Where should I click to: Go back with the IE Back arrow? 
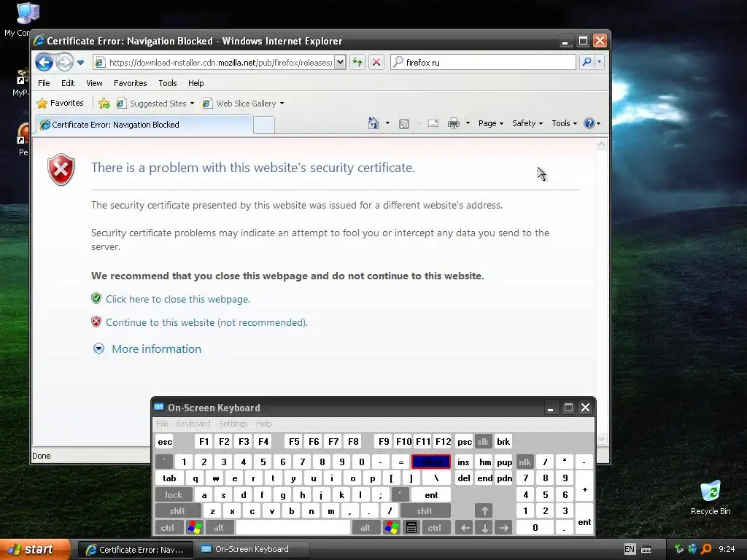(44, 62)
